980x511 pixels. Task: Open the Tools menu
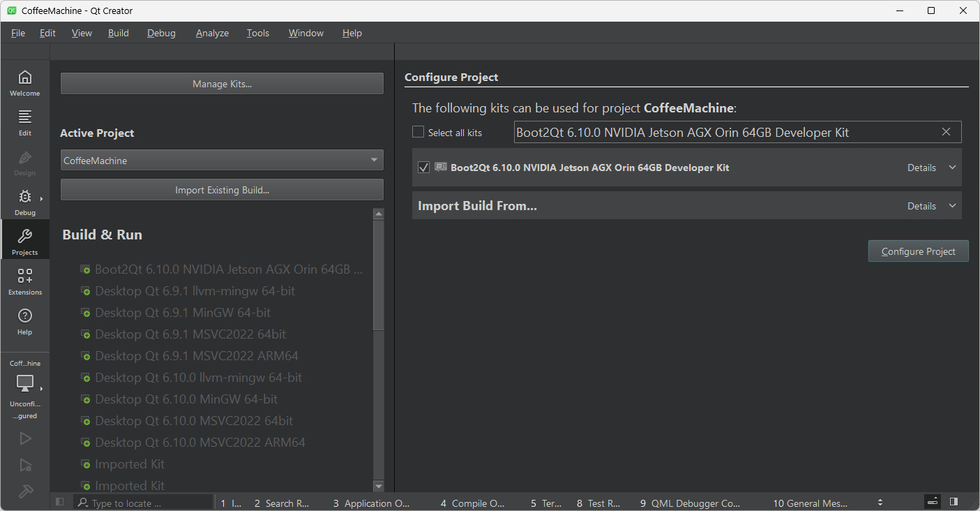point(257,33)
